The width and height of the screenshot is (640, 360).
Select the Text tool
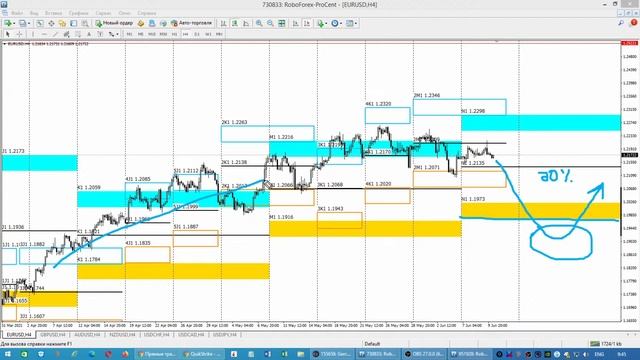coord(89,34)
